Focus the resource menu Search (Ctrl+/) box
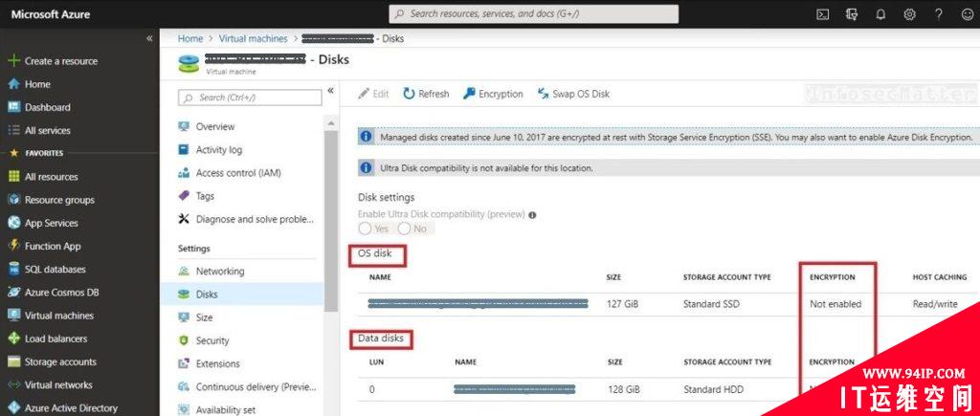Viewport: 980px width, 416px height. [250, 98]
